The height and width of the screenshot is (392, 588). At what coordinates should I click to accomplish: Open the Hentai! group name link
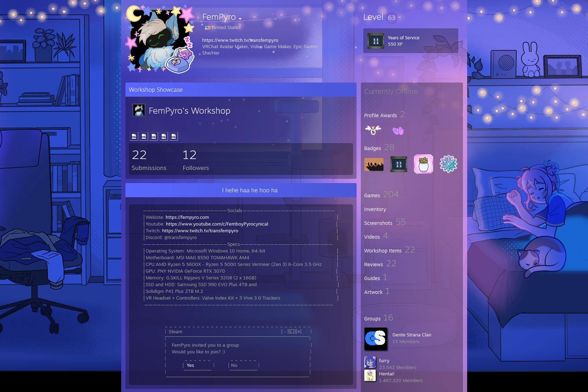[387, 374]
